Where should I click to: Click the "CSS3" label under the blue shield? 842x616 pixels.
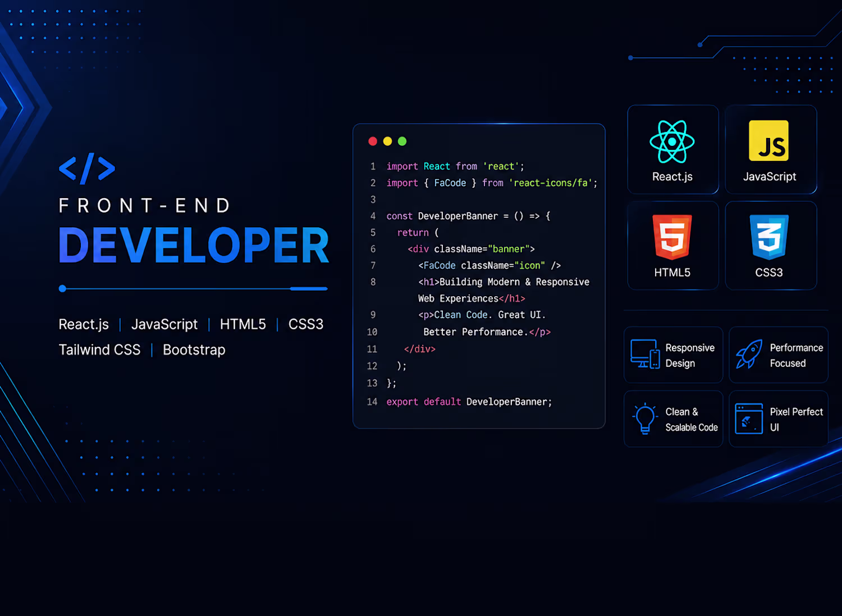pyautogui.click(x=769, y=273)
